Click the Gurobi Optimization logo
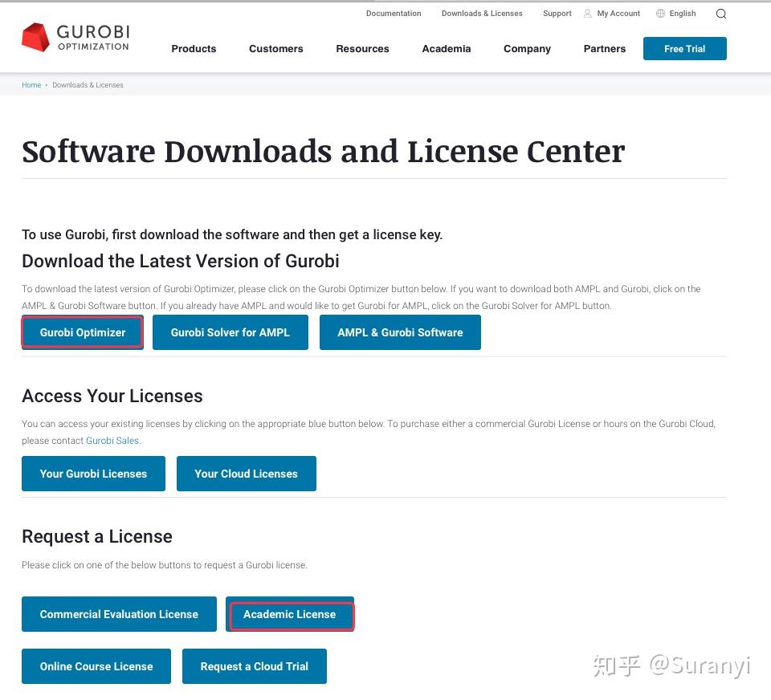The image size is (771, 700). (x=75, y=37)
